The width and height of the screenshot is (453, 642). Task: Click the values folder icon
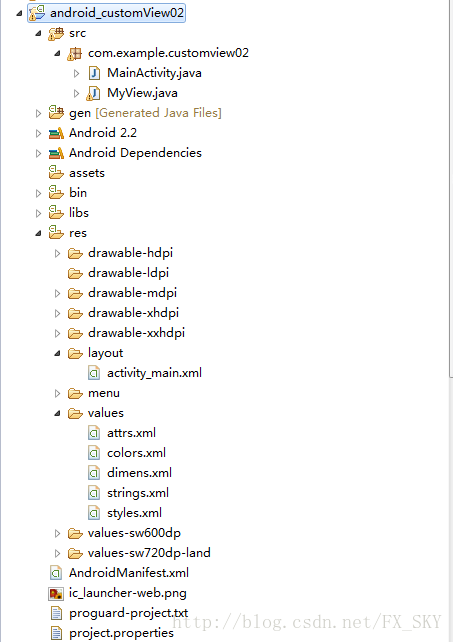click(75, 414)
